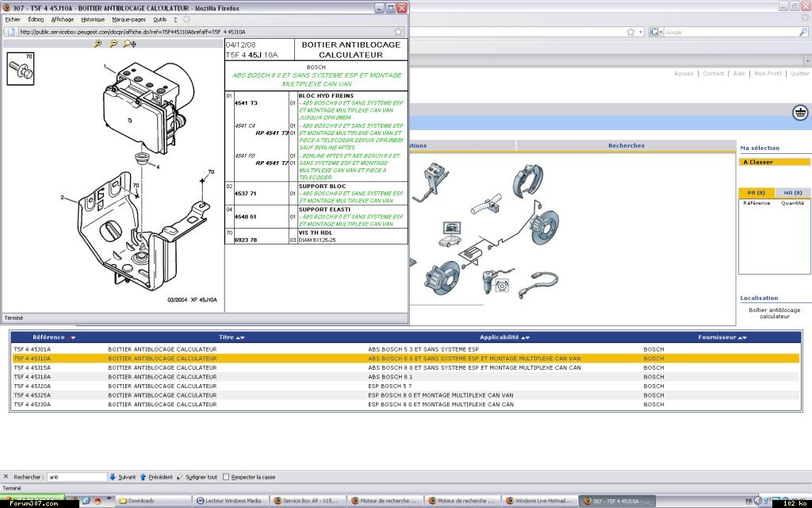Follow the Quitter link

click(x=799, y=74)
